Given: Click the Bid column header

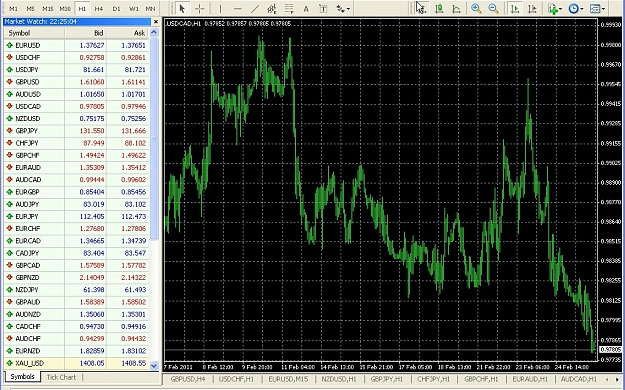Looking at the screenshot, I should [x=85, y=33].
